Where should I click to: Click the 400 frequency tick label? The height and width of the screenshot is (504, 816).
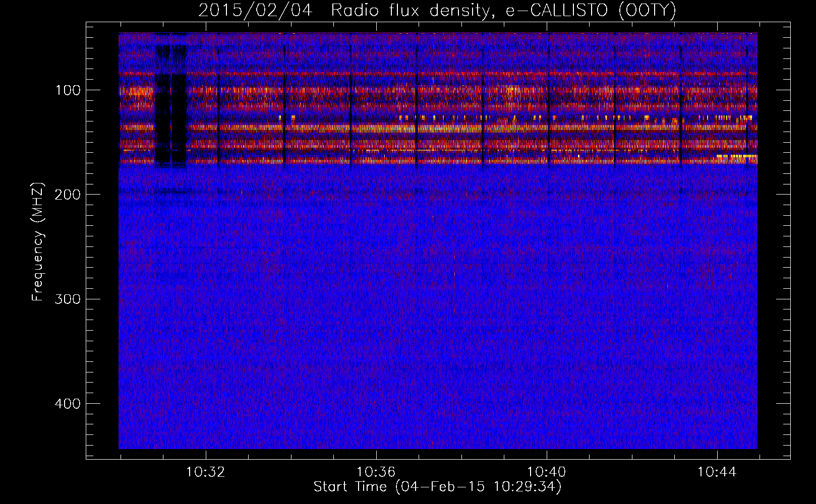coord(68,404)
